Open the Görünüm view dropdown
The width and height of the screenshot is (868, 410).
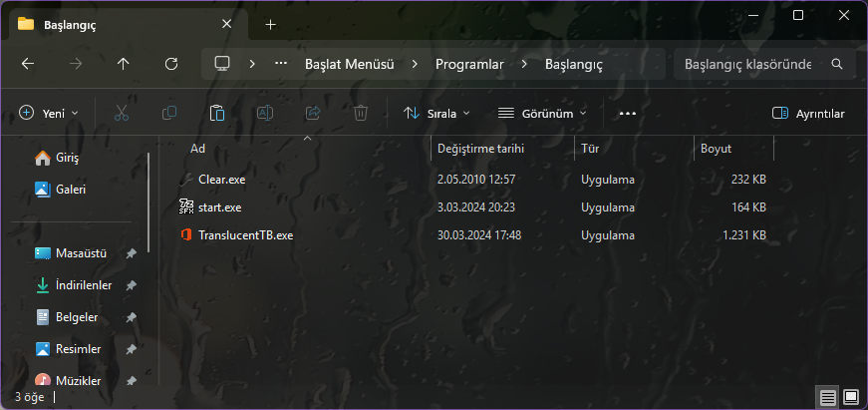point(542,114)
